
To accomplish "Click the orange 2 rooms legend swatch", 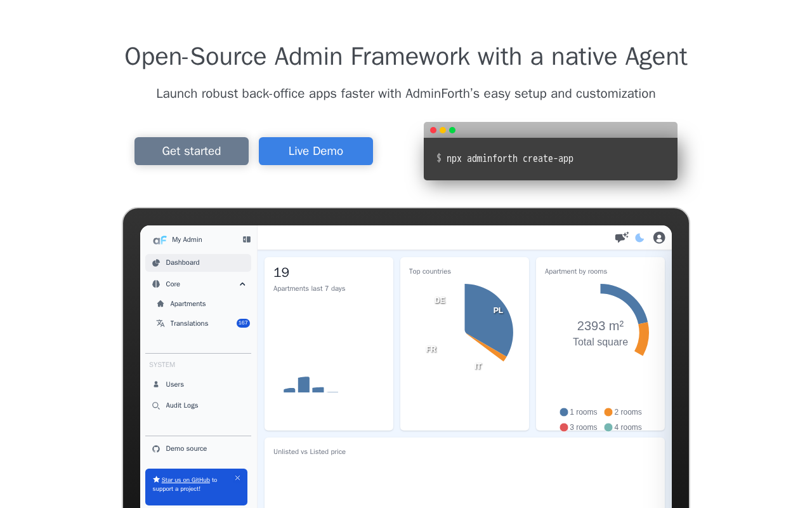I will [608, 412].
